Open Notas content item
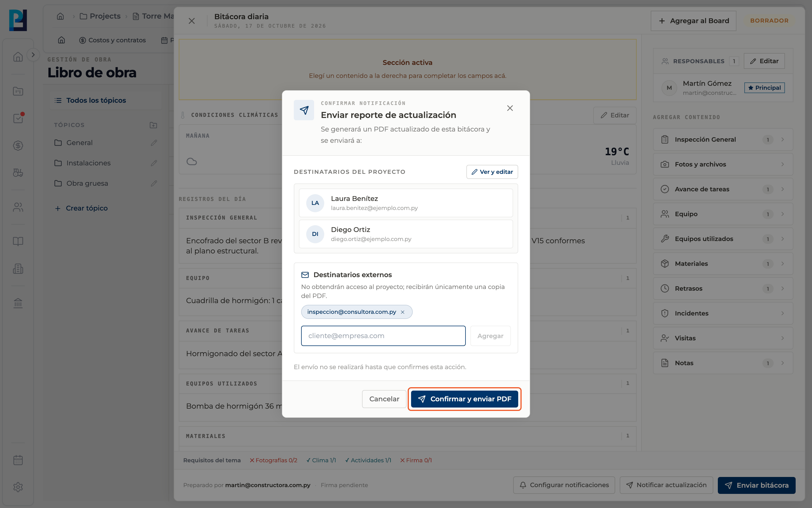This screenshot has height=508, width=812. click(x=723, y=363)
